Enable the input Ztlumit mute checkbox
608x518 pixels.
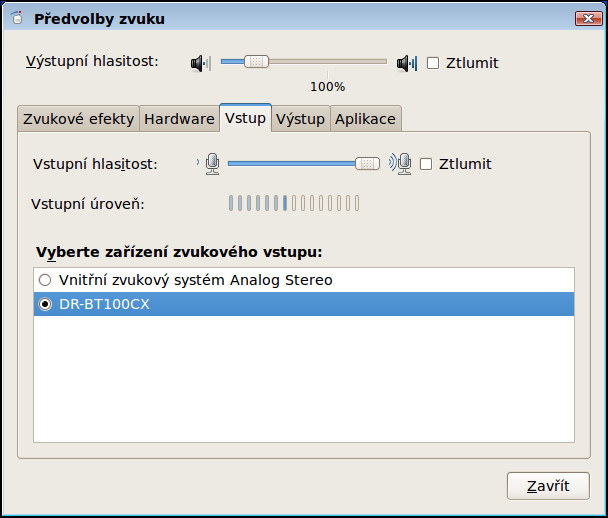[426, 164]
